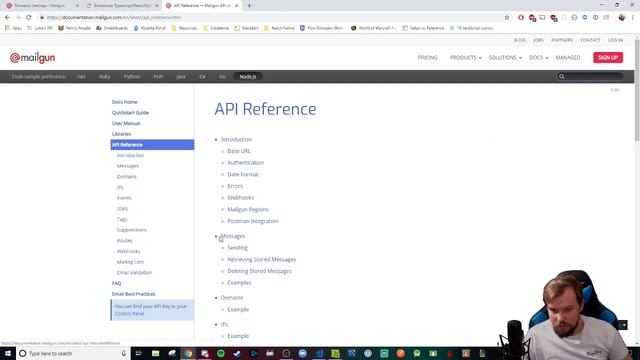Select API Reference in the sidebar

click(152, 145)
